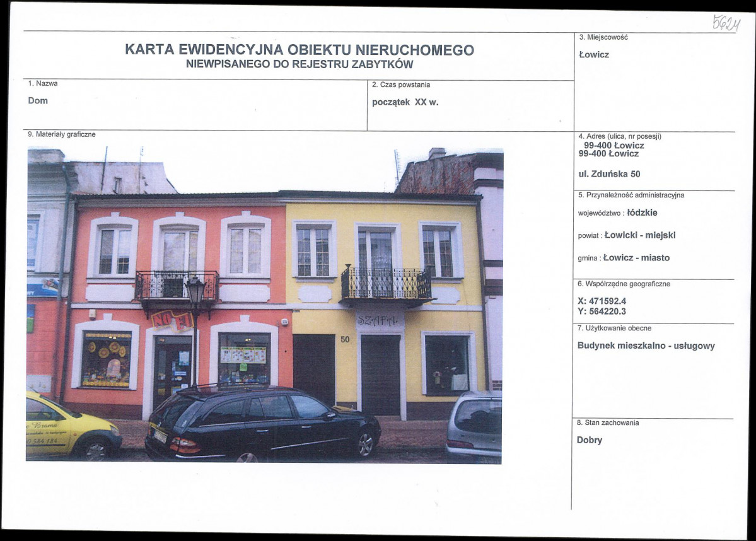Select the value 'Budynek mieszkalno - usługowy'

pyautogui.click(x=646, y=346)
